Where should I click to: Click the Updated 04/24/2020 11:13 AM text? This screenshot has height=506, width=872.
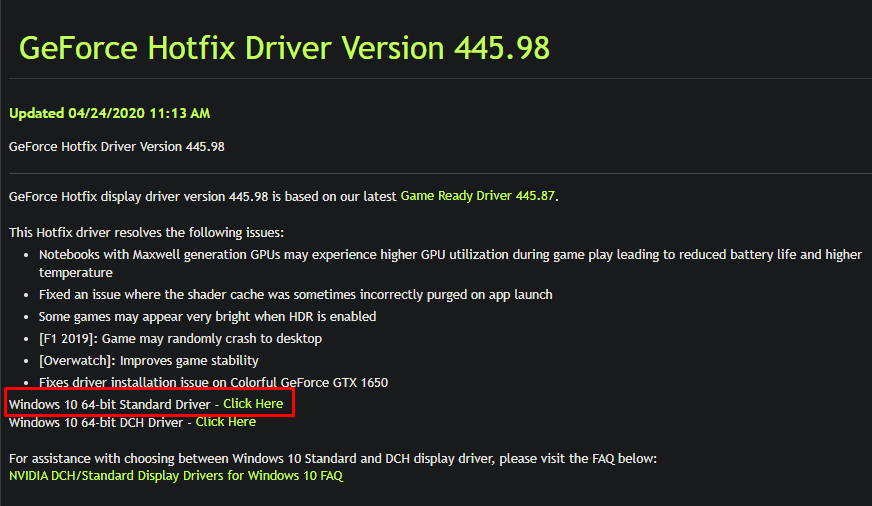(110, 113)
